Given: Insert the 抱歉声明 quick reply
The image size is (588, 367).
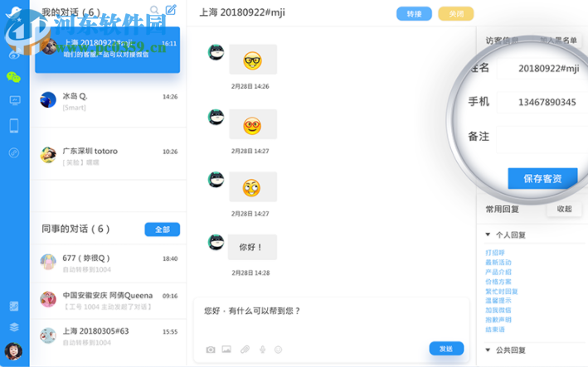Looking at the screenshot, I should pos(498,320).
